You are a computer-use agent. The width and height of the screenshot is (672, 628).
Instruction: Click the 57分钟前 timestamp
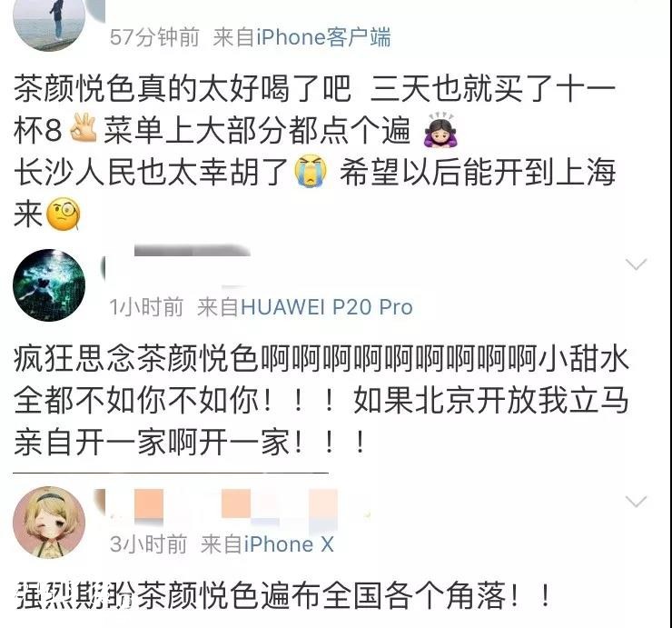154,37
